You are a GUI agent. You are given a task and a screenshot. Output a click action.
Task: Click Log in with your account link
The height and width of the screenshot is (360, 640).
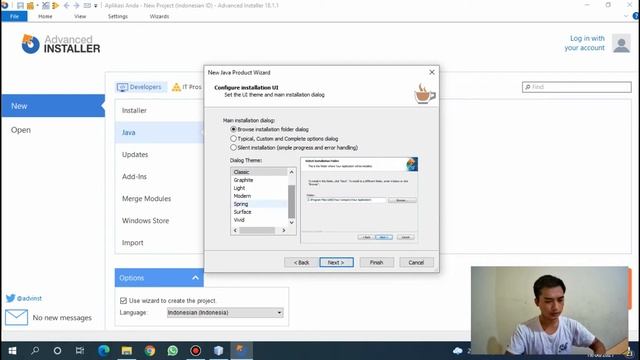coord(584,43)
